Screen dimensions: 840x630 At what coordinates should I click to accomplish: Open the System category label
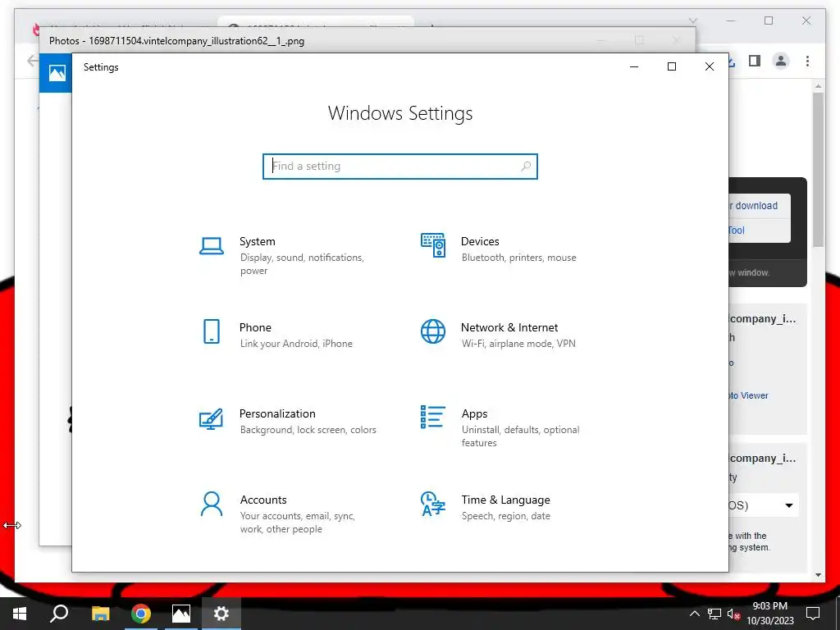[x=257, y=242]
